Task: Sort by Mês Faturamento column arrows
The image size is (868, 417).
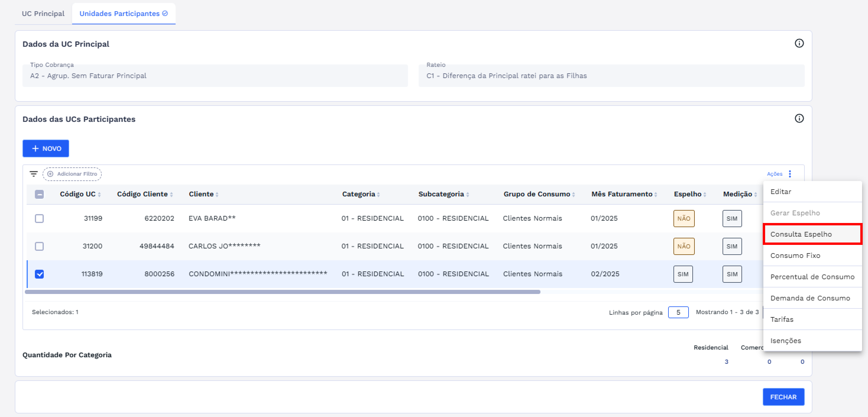Action: [x=656, y=195]
